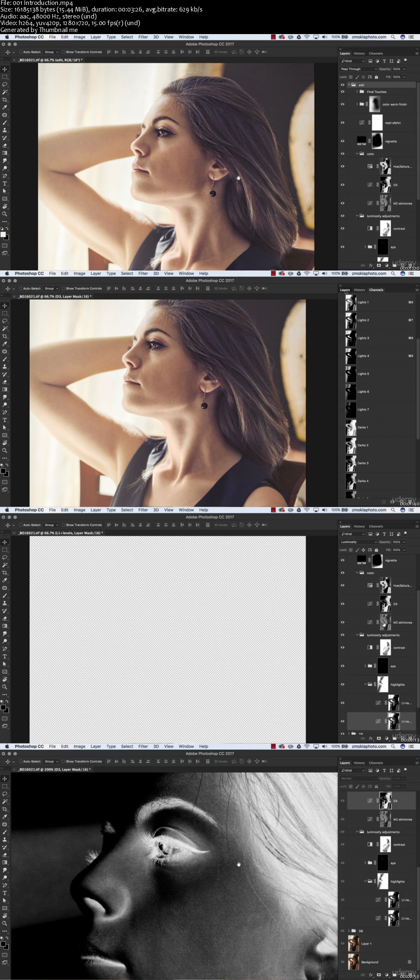
Task: Select 'Layer 1' thumbnail in the layers panel
Action: click(353, 943)
